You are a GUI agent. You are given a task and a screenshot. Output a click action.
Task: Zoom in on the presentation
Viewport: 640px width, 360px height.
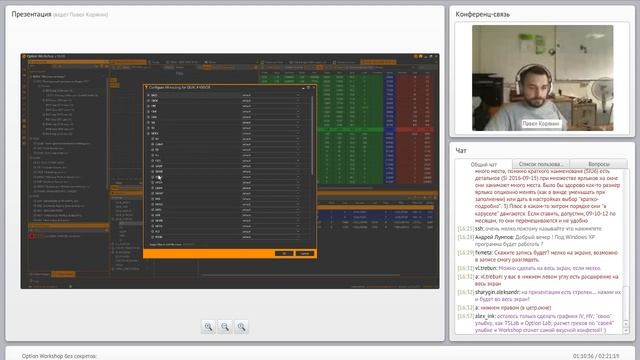208,327
